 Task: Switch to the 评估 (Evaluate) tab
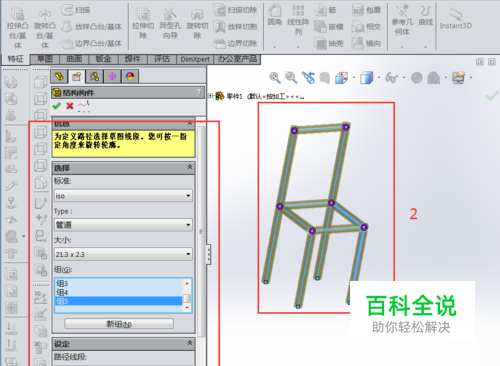pyautogui.click(x=162, y=59)
